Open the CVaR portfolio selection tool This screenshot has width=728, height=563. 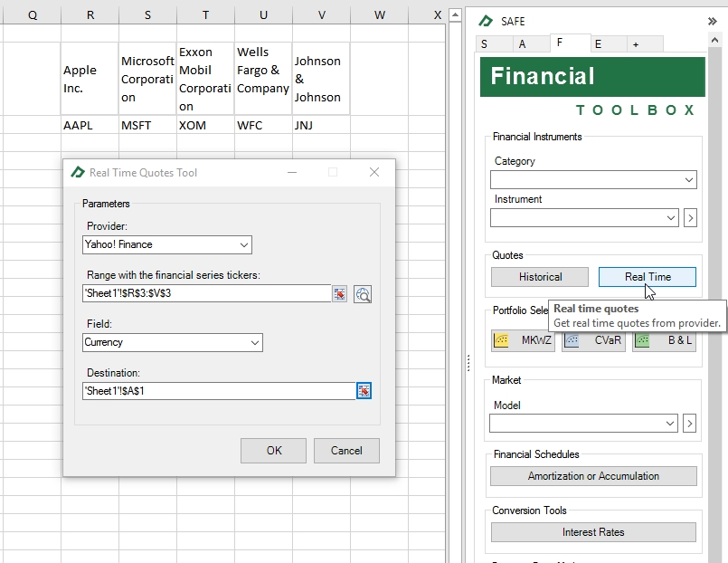click(592, 340)
